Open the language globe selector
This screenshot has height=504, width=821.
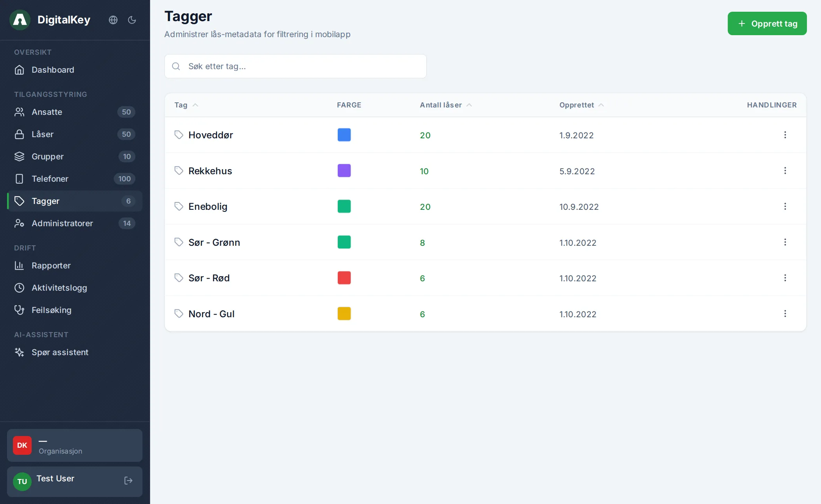[113, 20]
